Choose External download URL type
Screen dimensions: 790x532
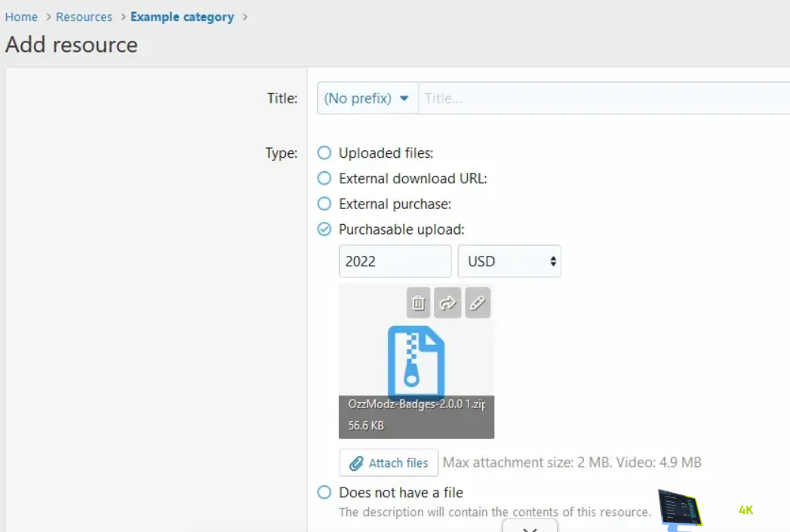click(x=324, y=179)
